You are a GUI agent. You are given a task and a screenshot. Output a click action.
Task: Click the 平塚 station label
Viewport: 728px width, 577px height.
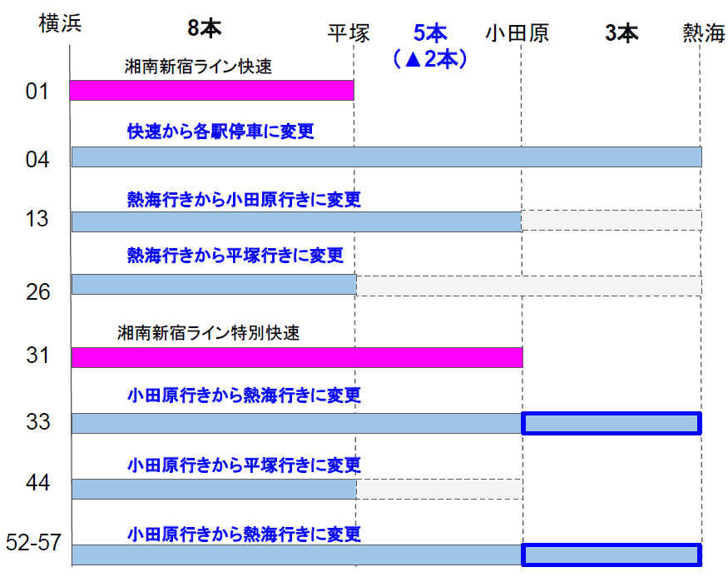pos(349,33)
